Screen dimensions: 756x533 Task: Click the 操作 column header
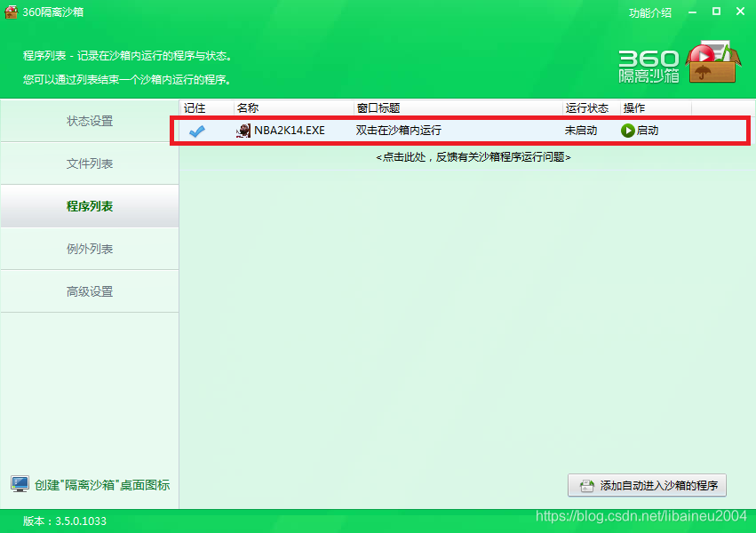tap(656, 108)
